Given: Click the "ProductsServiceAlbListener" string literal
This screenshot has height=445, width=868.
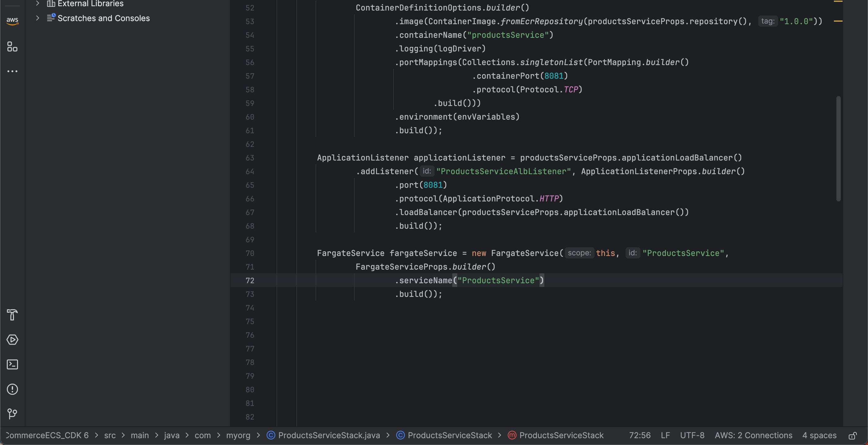Looking at the screenshot, I should click(503, 171).
